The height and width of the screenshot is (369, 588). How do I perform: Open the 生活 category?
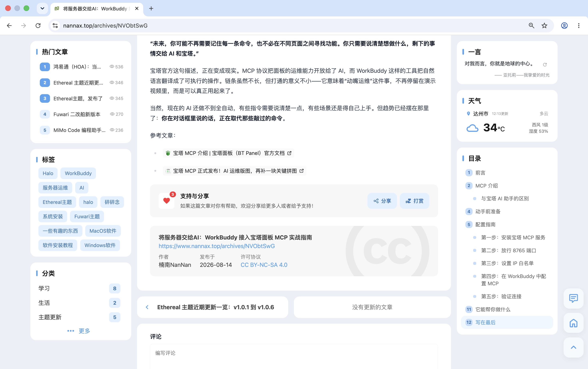click(x=79, y=303)
